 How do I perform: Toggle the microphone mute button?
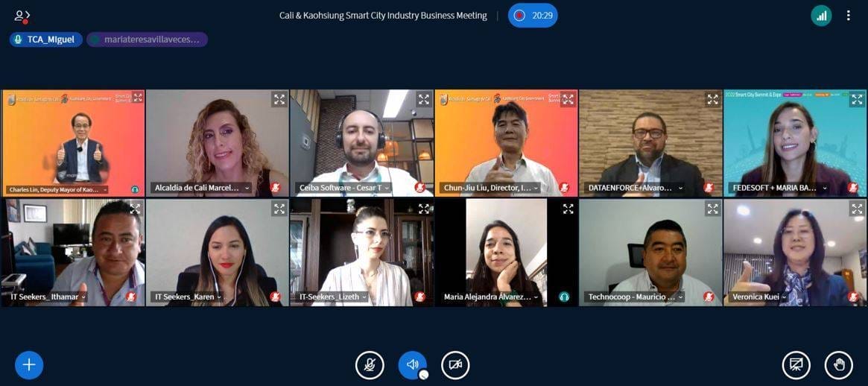(x=370, y=365)
